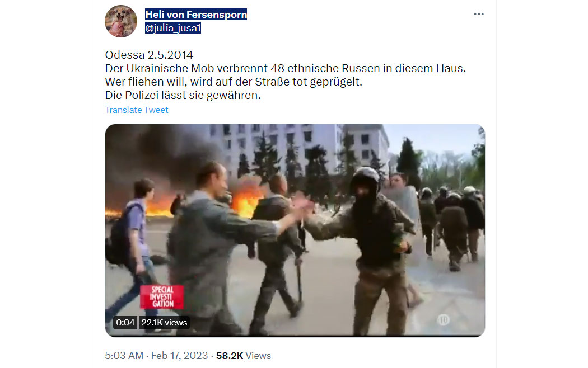Click the Translate Tweet link

pyautogui.click(x=137, y=110)
